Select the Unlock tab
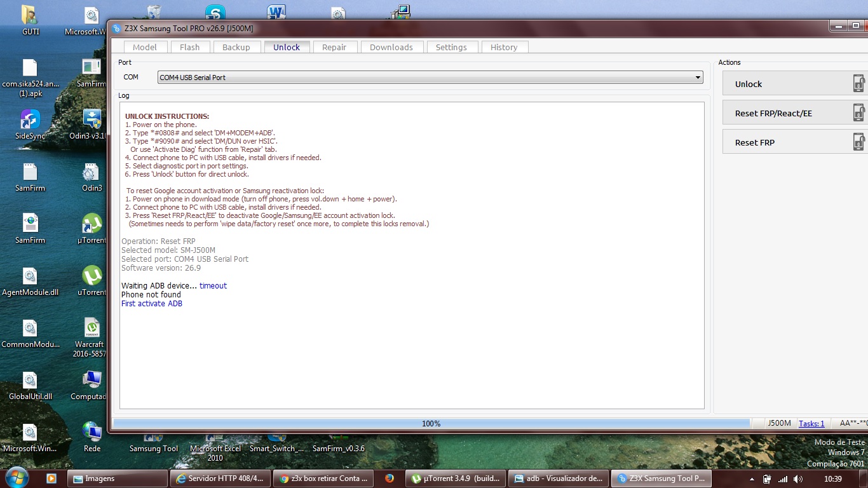This screenshot has height=488, width=868. pos(287,47)
